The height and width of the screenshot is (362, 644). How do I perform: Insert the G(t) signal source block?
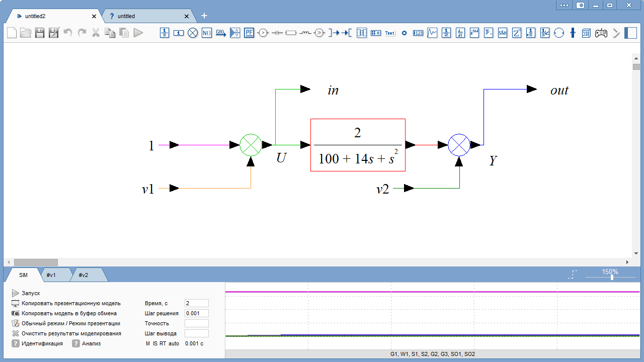pyautogui.click(x=221, y=33)
